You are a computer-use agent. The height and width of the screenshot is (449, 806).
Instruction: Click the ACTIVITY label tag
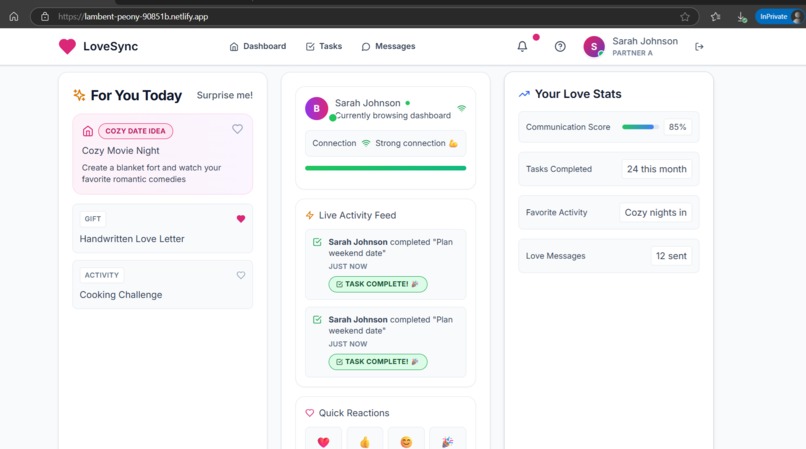coord(102,275)
